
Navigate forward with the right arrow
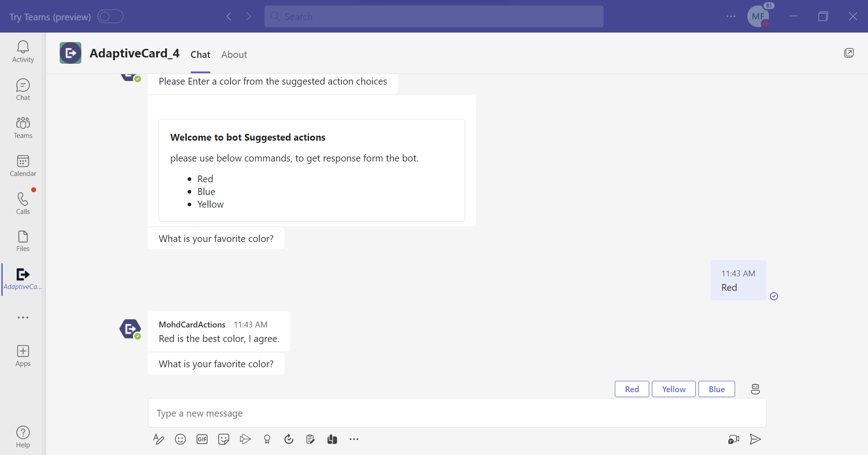click(249, 17)
